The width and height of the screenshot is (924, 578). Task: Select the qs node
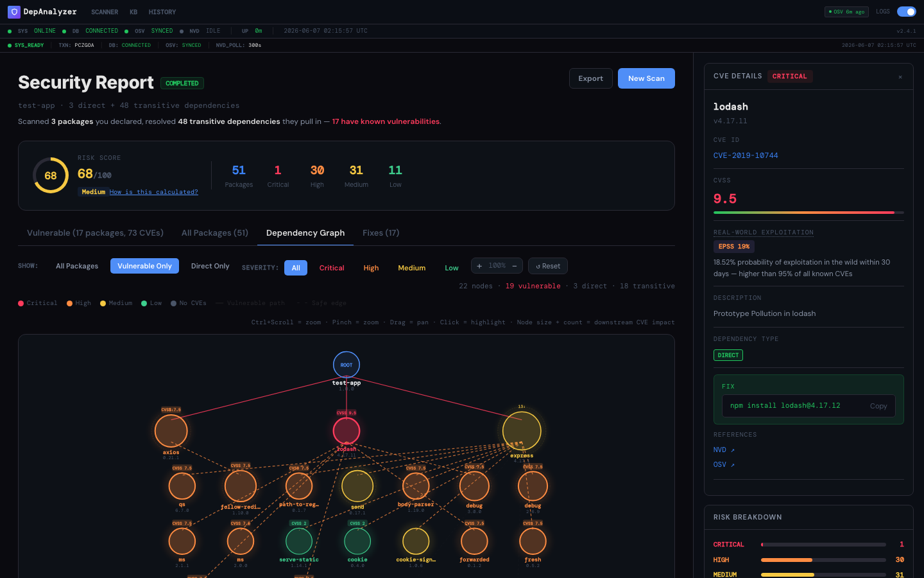[x=182, y=486]
